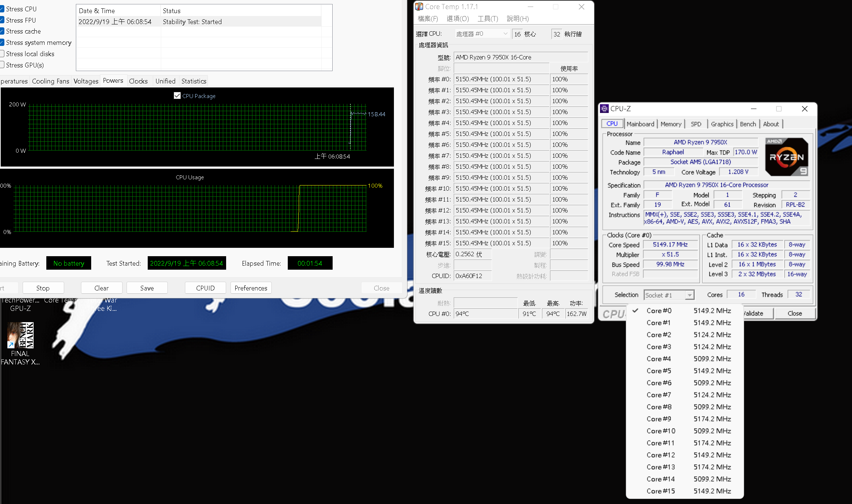Click the Stability Test: Started log row
Image resolution: width=852 pixels, height=504 pixels.
(200, 22)
